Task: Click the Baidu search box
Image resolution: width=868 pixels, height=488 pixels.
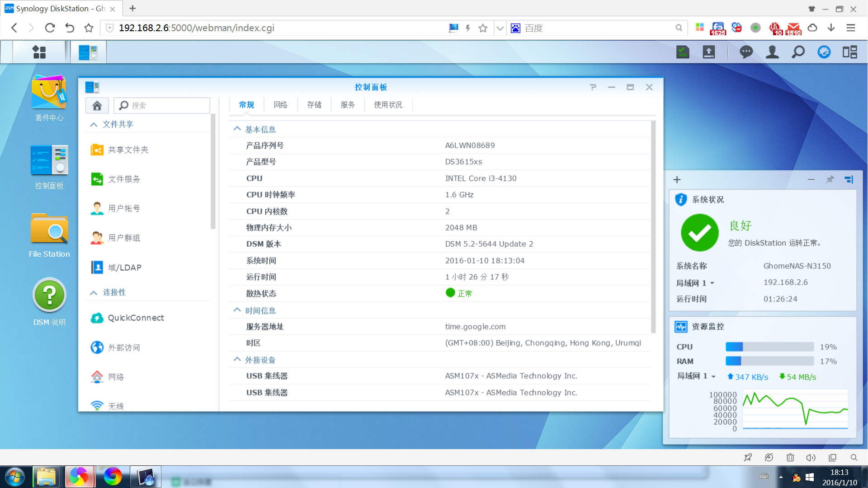Action: click(598, 28)
